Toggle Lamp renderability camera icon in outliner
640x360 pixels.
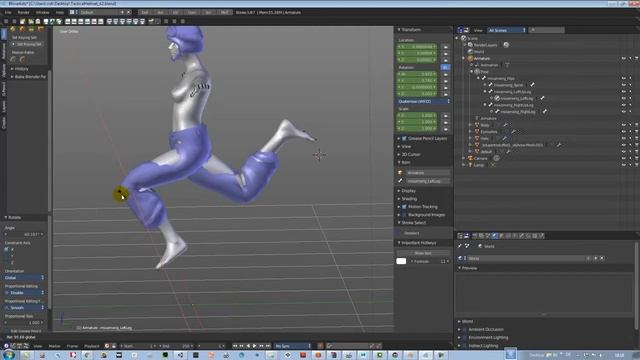[636, 164]
